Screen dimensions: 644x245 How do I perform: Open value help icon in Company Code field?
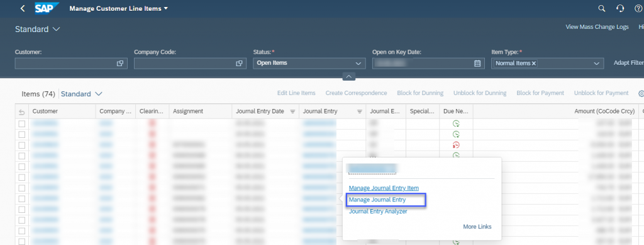[239, 64]
